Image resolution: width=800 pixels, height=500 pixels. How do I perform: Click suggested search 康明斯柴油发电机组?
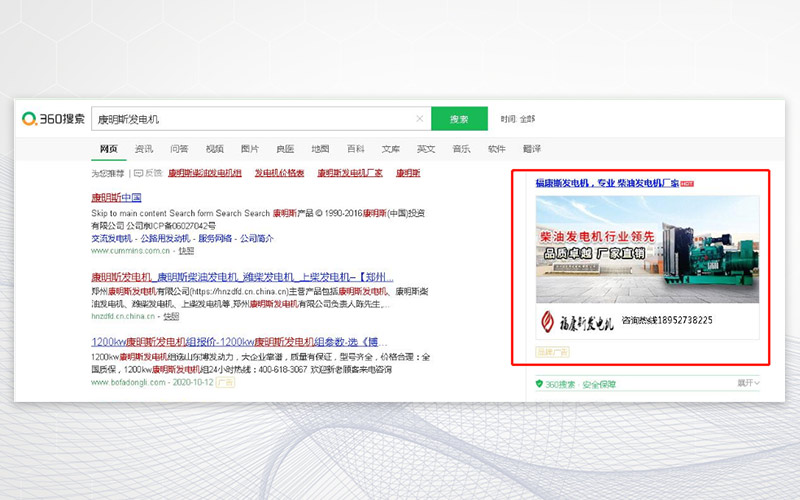[205, 173]
